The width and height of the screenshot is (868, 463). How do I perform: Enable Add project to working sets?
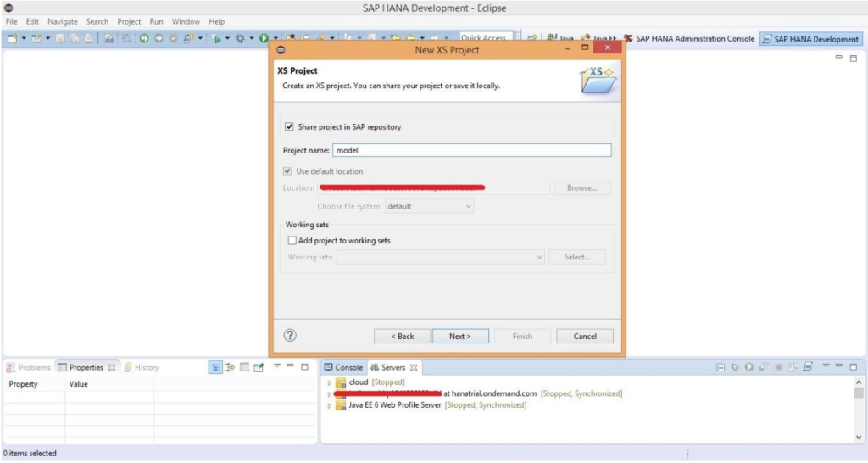292,241
